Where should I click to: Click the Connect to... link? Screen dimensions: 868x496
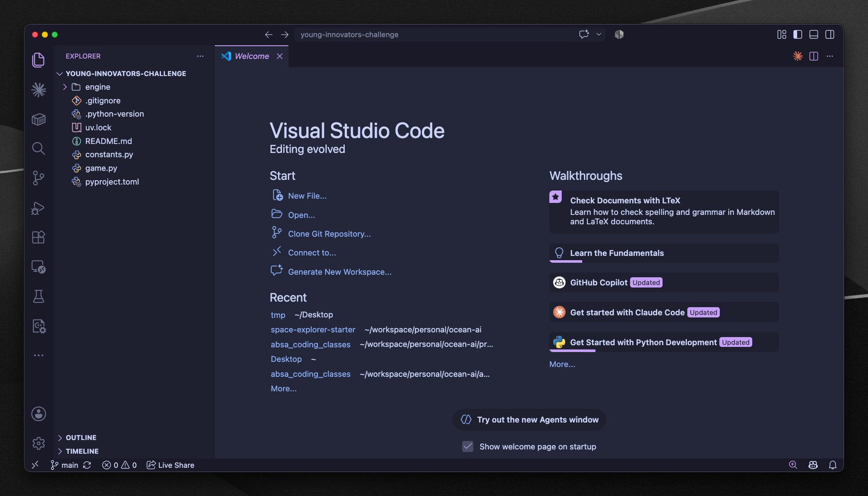(312, 252)
